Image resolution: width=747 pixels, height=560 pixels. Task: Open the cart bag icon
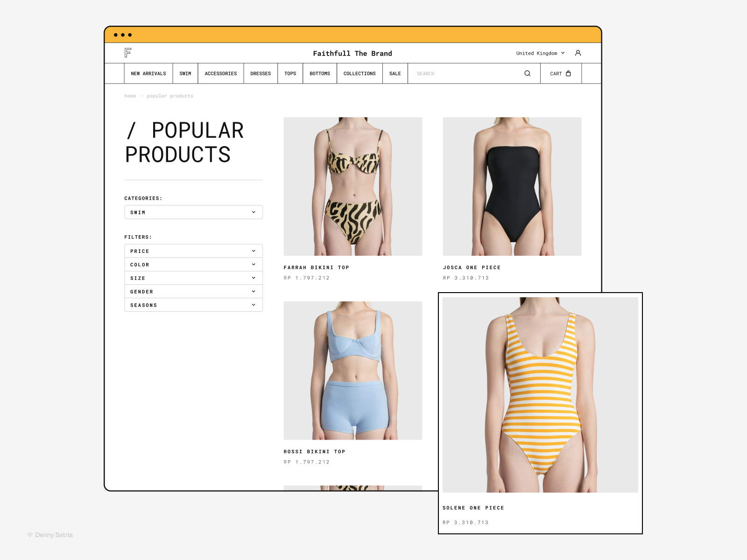coord(569,74)
